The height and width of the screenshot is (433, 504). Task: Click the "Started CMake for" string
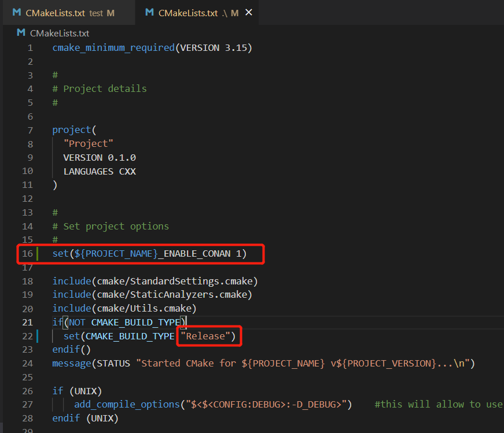click(x=186, y=363)
